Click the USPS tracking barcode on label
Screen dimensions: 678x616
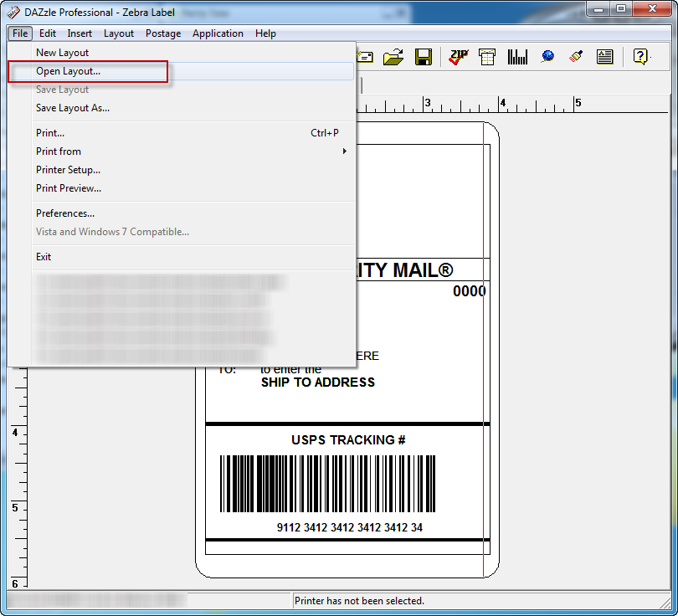328,483
